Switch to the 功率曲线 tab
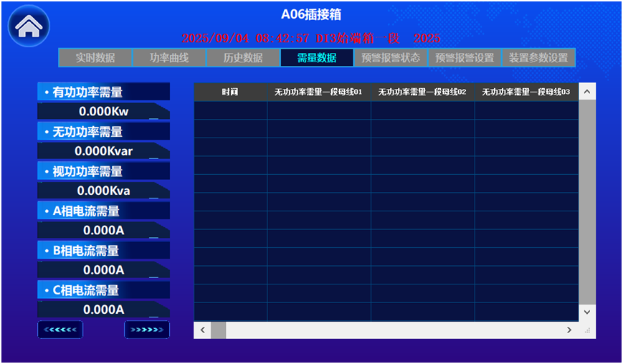Screen dimensions: 623x364 tap(169, 57)
